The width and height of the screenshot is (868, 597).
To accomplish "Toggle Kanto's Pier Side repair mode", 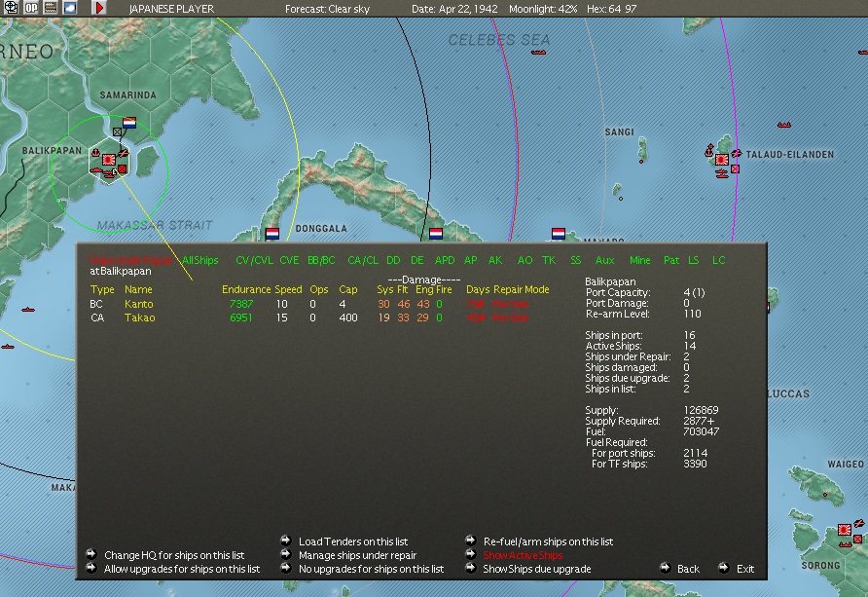I will [x=511, y=304].
